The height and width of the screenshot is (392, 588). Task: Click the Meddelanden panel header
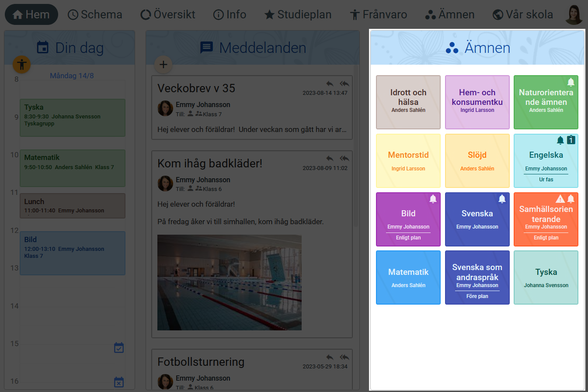point(253,48)
